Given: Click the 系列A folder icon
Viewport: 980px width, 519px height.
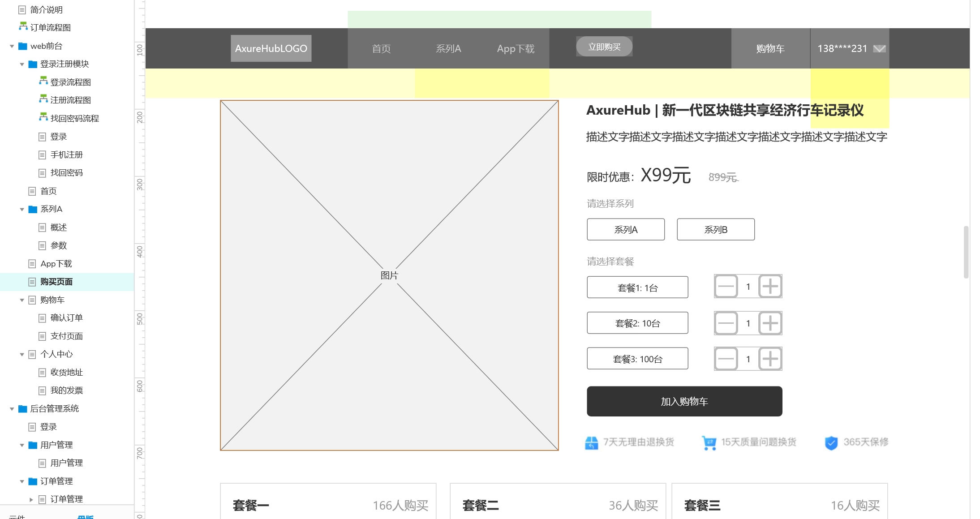Looking at the screenshot, I should [33, 209].
